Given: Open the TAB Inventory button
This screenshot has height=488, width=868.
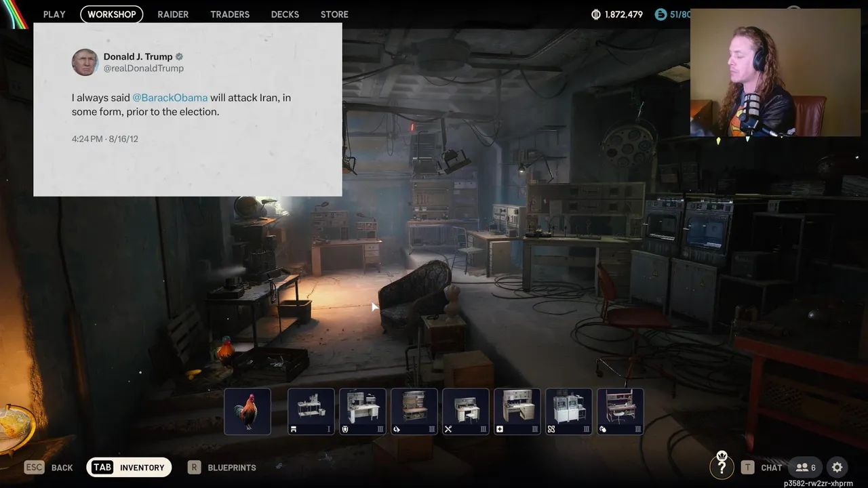Looking at the screenshot, I should point(129,467).
